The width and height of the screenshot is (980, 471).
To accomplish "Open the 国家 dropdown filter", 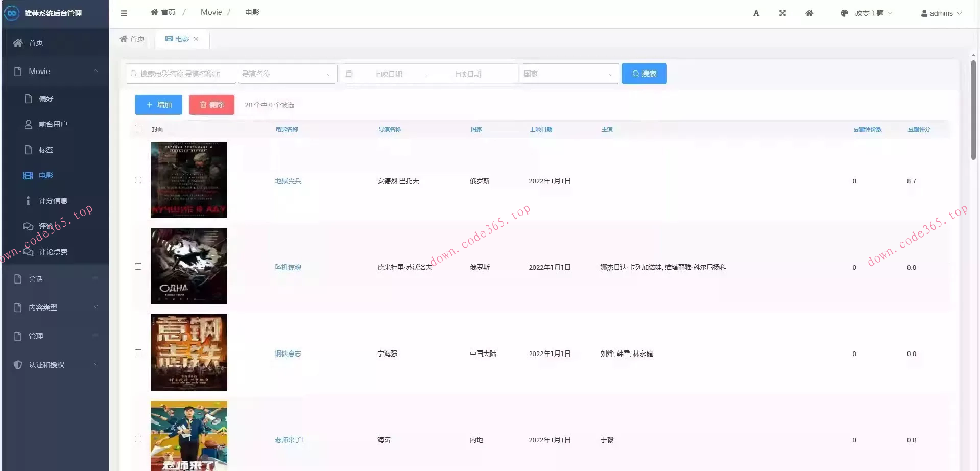I will (x=569, y=74).
